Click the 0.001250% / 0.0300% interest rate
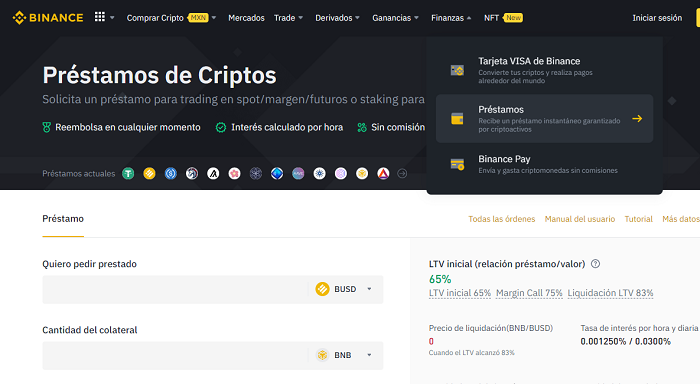The width and height of the screenshot is (700, 384). click(x=625, y=342)
